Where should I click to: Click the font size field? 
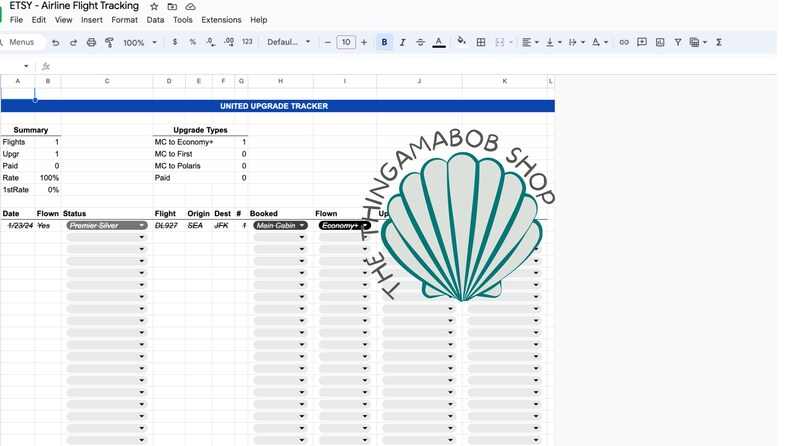pyautogui.click(x=346, y=43)
